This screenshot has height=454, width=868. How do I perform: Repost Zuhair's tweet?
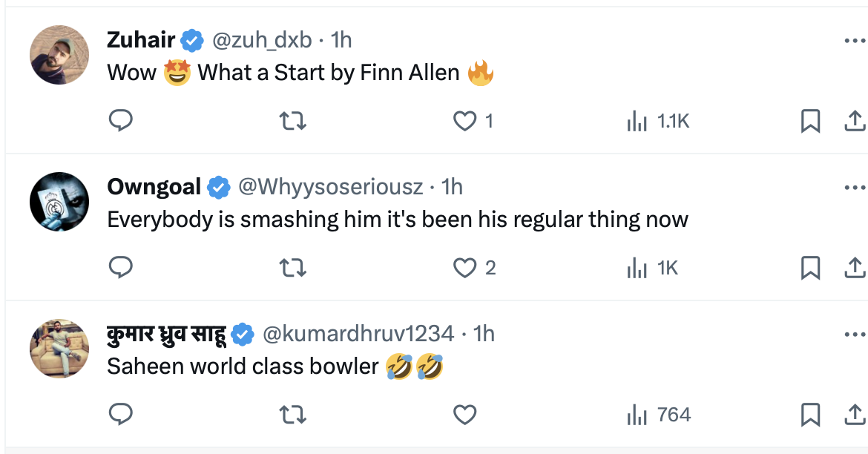coord(293,121)
